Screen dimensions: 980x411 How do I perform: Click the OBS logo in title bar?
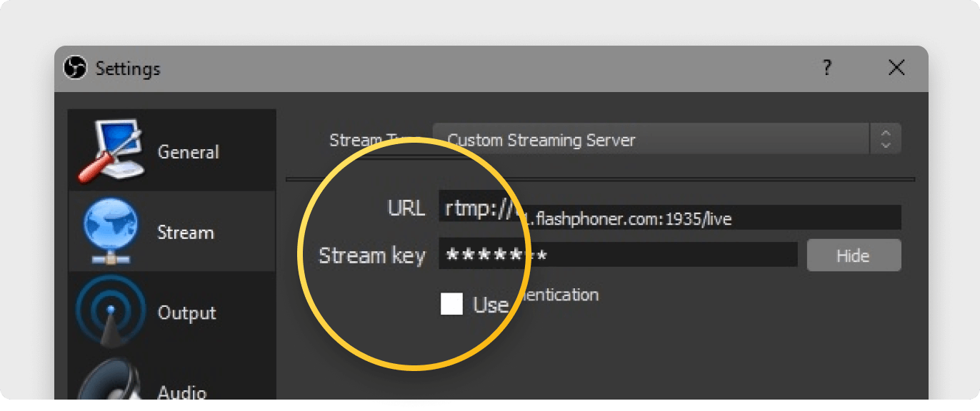pos(75,68)
